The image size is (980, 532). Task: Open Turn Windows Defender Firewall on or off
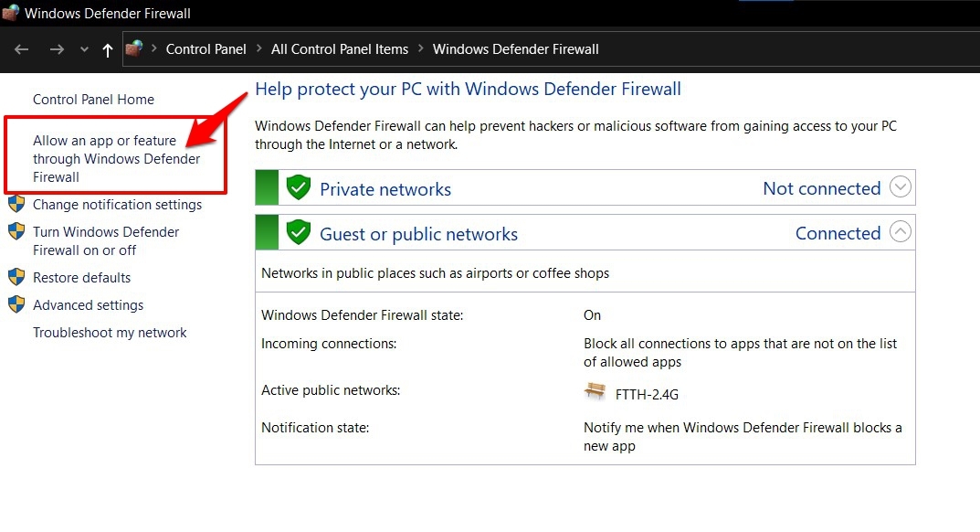click(106, 241)
